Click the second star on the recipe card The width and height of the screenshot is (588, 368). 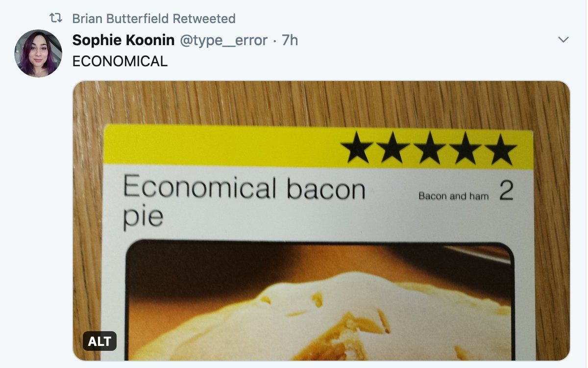tap(393, 148)
